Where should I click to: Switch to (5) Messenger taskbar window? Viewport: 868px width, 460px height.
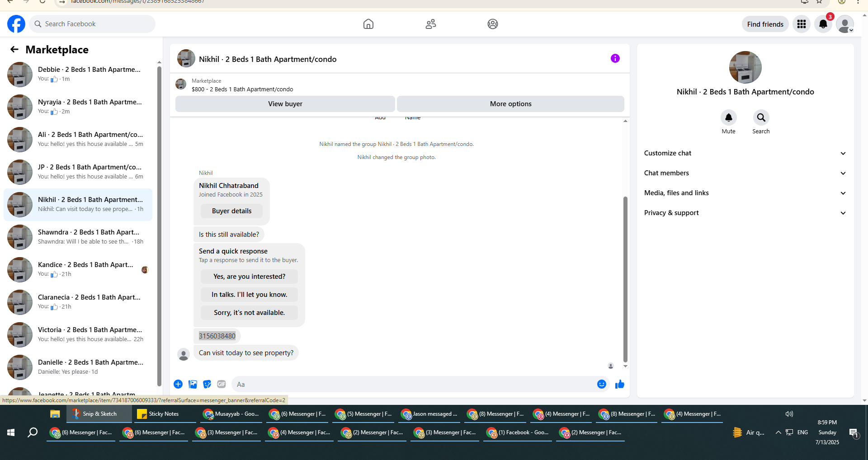coord(364,414)
